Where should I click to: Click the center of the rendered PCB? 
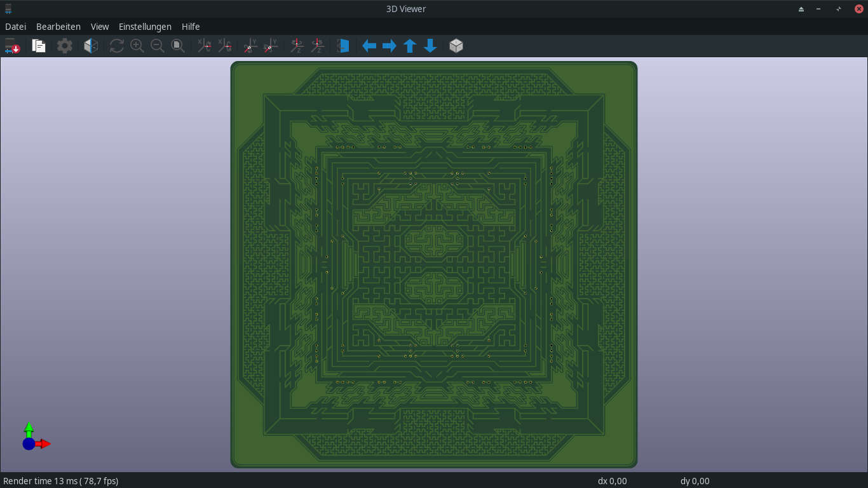coord(434,264)
